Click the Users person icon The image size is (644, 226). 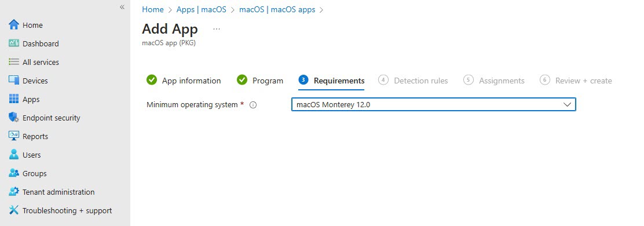(14, 155)
